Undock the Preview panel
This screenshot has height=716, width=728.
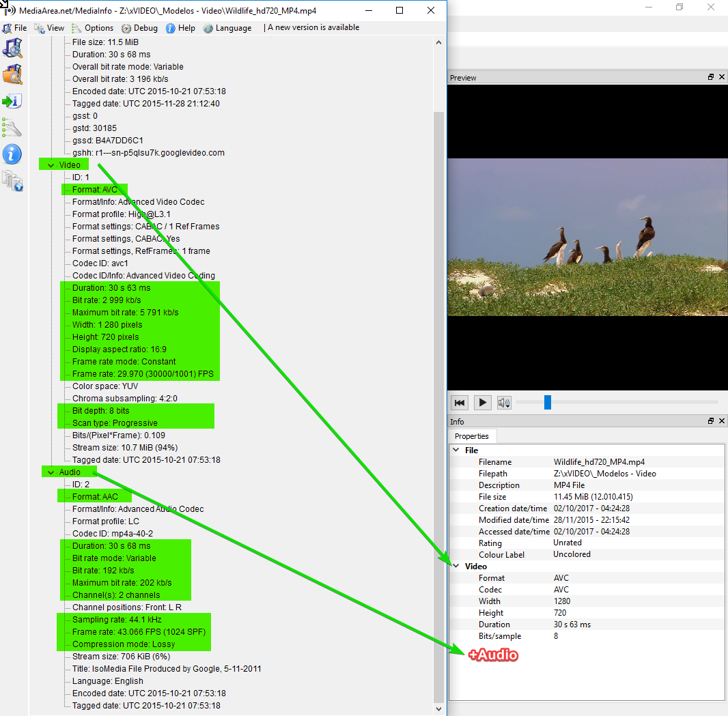pos(710,77)
